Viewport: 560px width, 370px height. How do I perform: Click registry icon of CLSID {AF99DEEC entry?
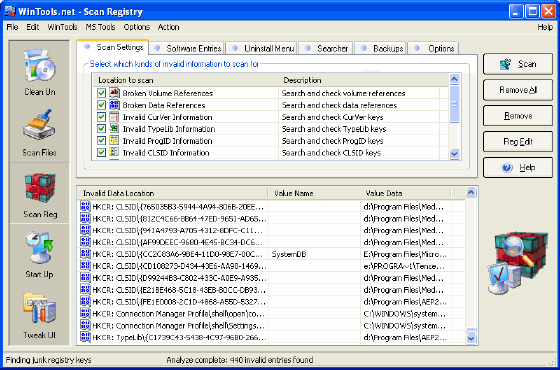85,242
